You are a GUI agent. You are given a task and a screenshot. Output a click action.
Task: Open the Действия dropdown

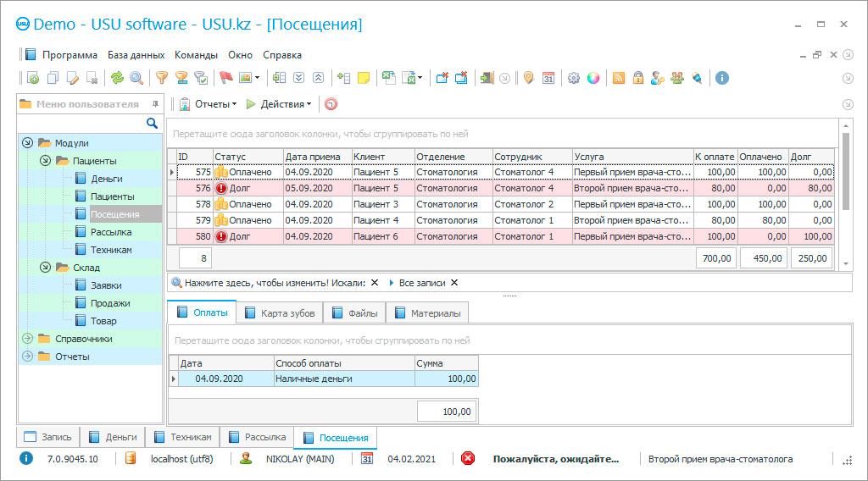(x=279, y=104)
